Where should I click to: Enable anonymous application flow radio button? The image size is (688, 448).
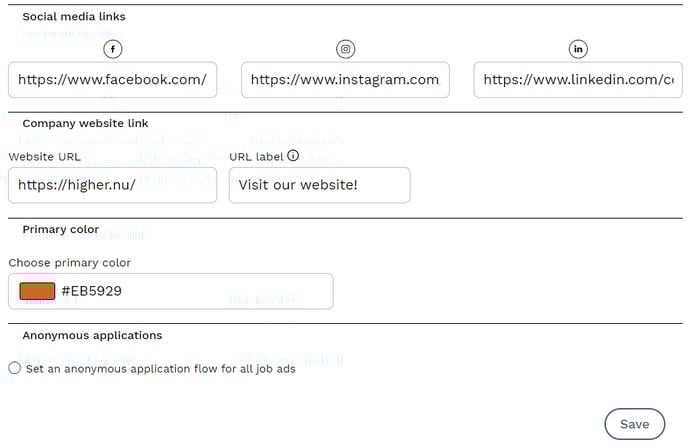pos(14,368)
